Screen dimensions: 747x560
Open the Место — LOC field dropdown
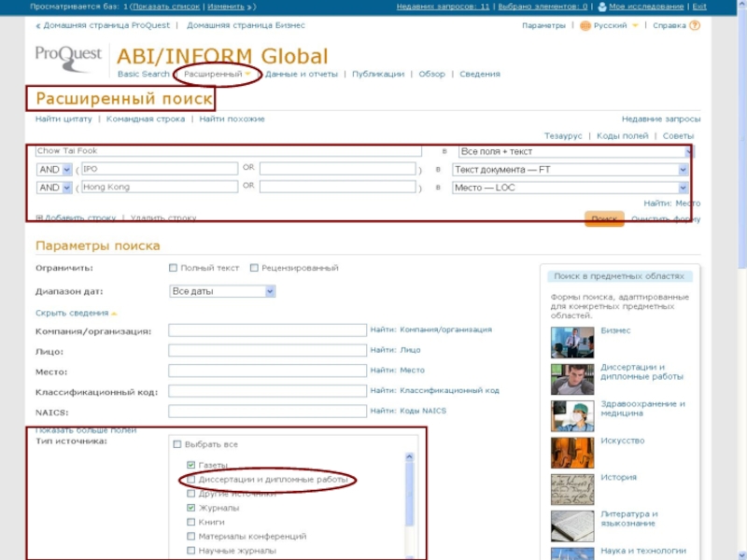tap(571, 188)
